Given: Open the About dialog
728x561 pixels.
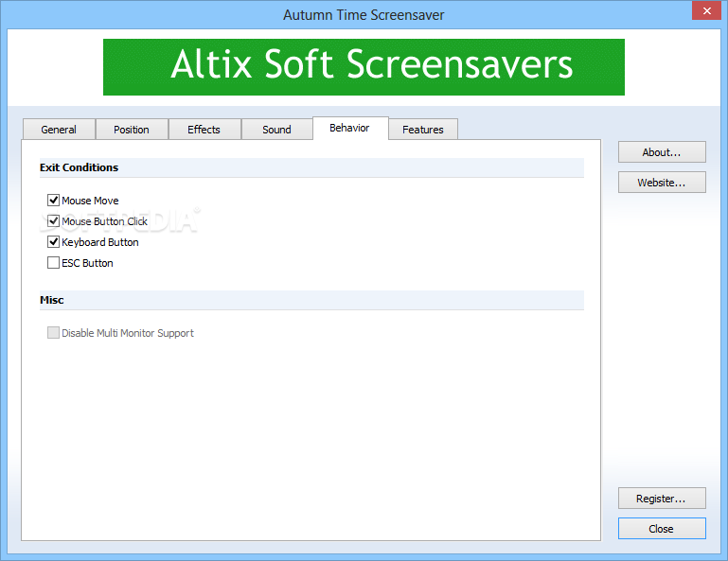Looking at the screenshot, I should coord(662,152).
